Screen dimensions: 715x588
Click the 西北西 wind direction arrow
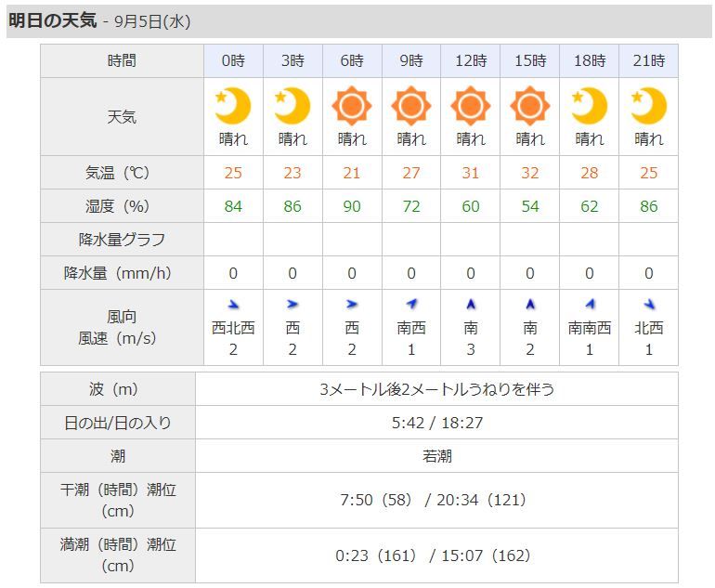[x=233, y=304]
